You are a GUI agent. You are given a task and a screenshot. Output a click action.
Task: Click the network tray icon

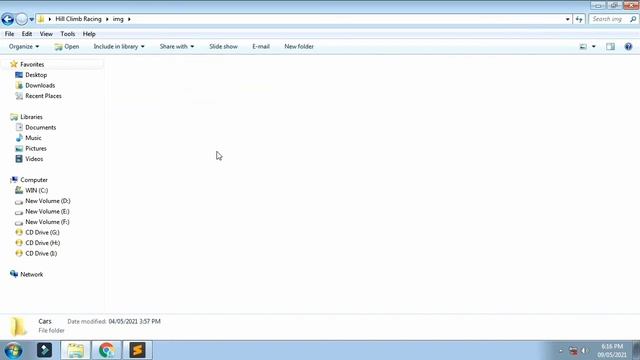573,351
